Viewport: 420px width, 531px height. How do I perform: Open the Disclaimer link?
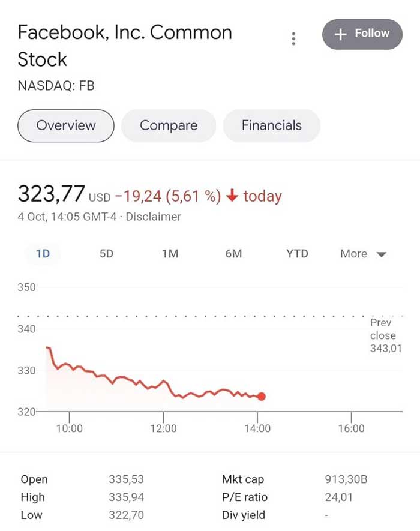(153, 217)
